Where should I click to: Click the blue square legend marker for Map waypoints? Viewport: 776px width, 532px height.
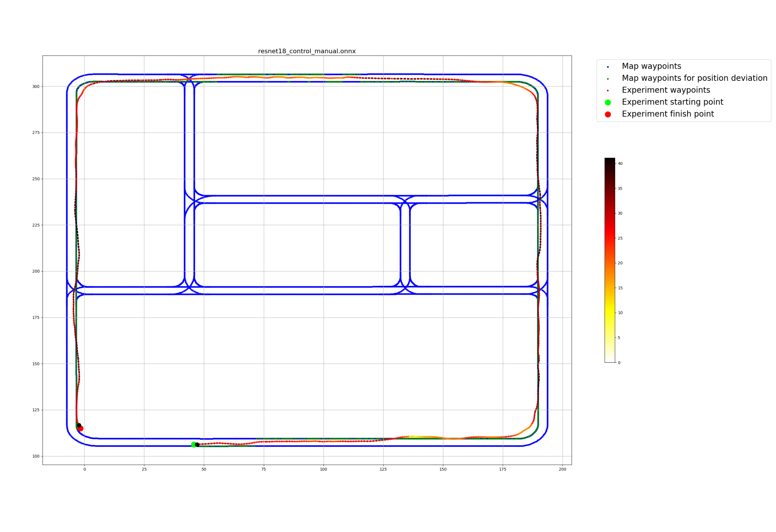[x=608, y=67]
